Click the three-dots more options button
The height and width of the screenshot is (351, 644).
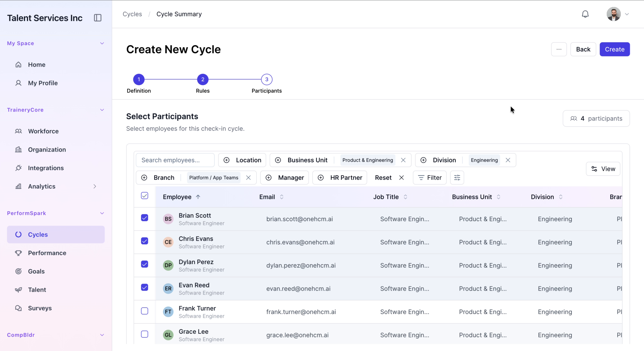point(559,49)
